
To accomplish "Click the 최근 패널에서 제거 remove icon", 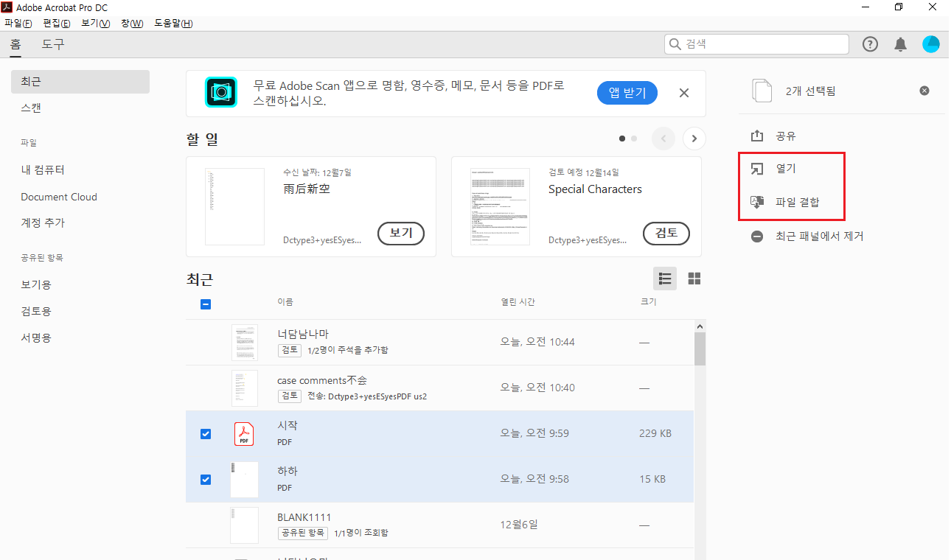I will (x=757, y=237).
